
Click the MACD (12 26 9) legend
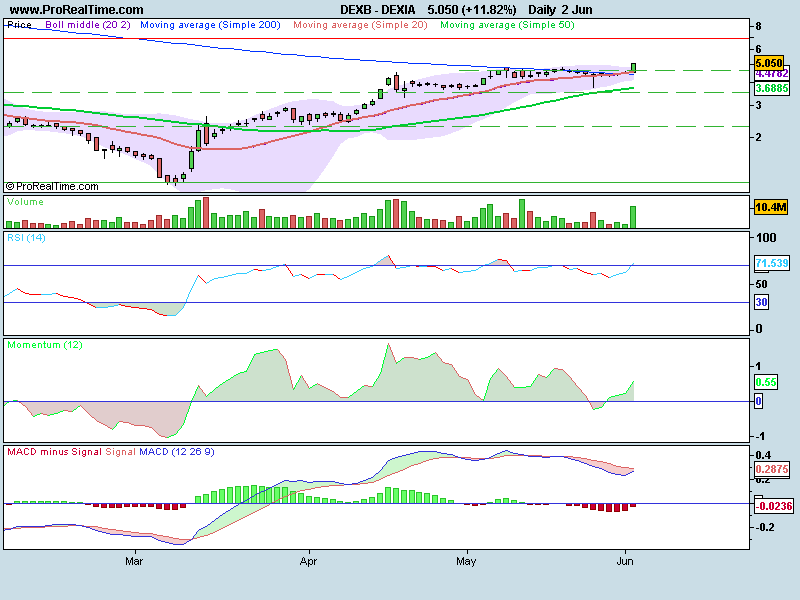[177, 452]
